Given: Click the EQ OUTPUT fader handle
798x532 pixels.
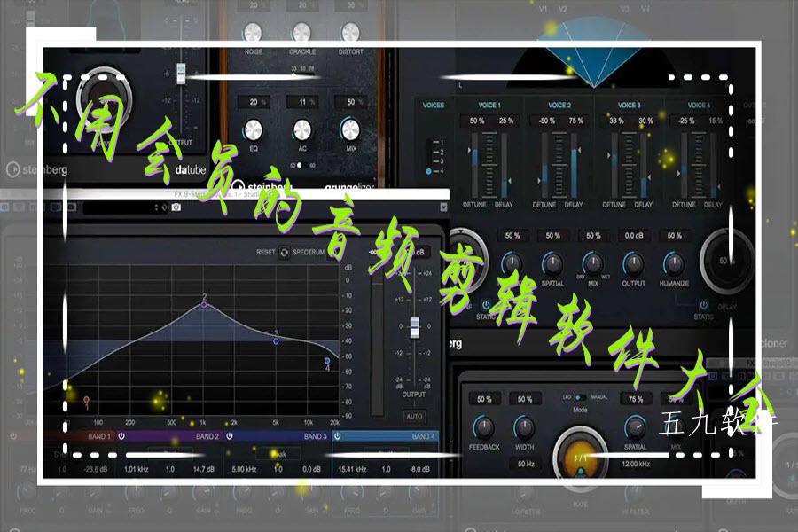Looking at the screenshot, I should tap(412, 325).
